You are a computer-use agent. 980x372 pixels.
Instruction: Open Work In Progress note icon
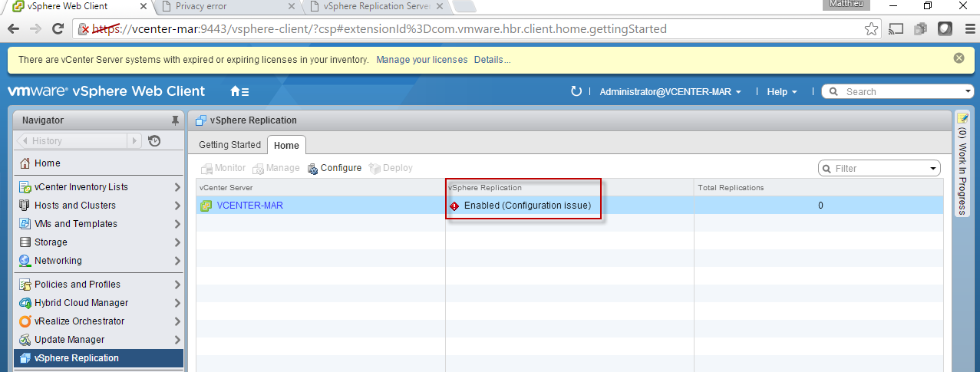coord(962,118)
